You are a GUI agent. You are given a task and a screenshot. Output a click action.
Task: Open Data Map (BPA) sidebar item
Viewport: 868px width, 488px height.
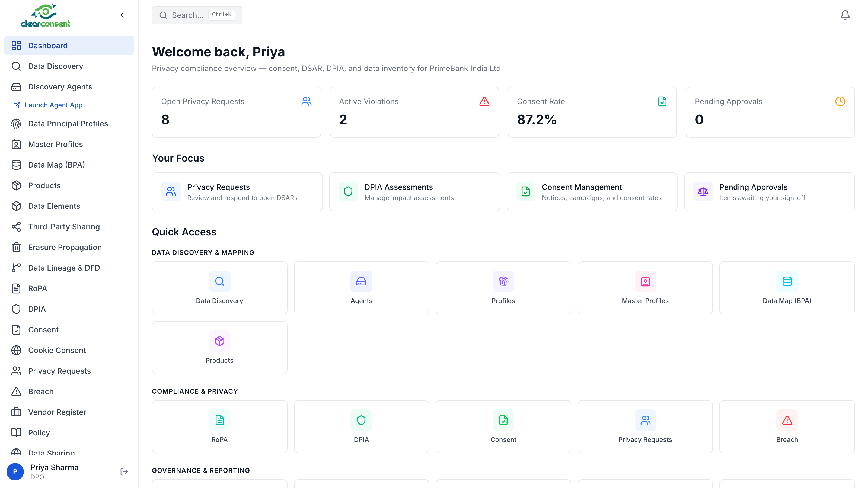click(69, 165)
